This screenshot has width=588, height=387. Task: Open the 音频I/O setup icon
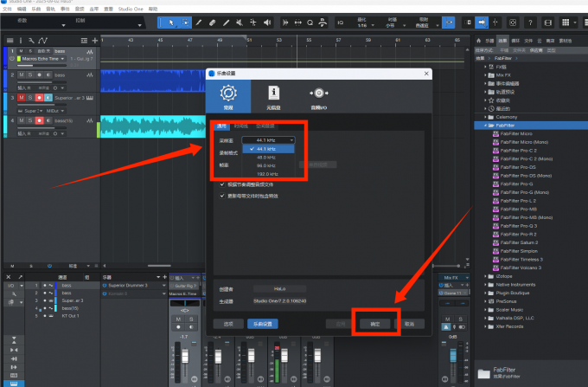click(319, 94)
